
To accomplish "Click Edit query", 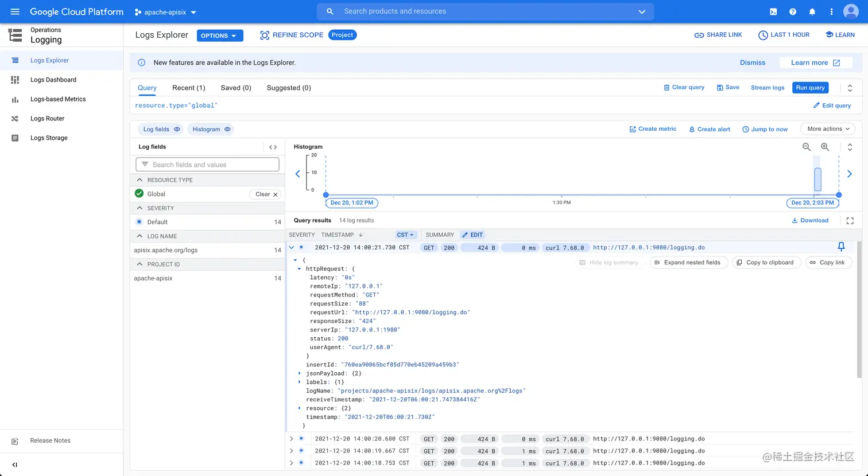I will tap(832, 106).
